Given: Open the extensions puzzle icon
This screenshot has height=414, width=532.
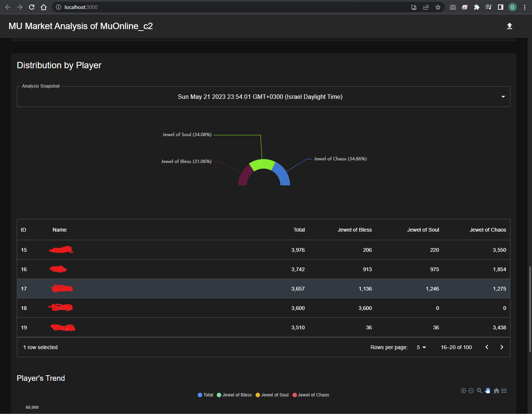Looking at the screenshot, I should tap(477, 7).
